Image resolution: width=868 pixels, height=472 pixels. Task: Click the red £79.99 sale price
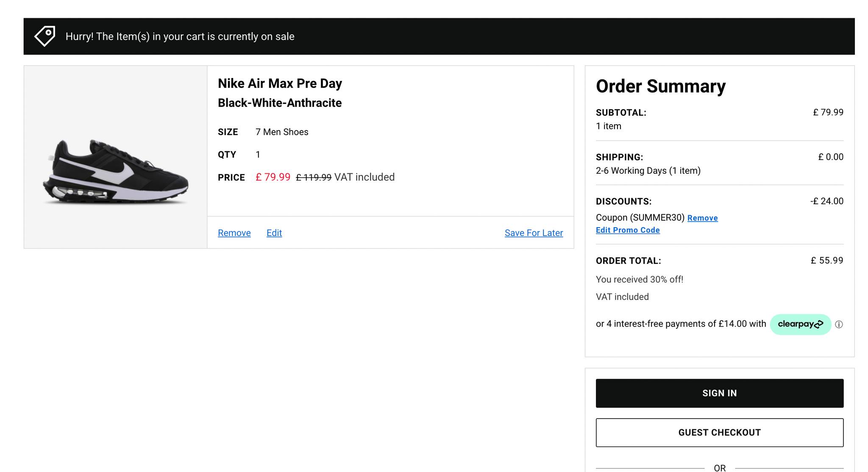pyautogui.click(x=273, y=177)
